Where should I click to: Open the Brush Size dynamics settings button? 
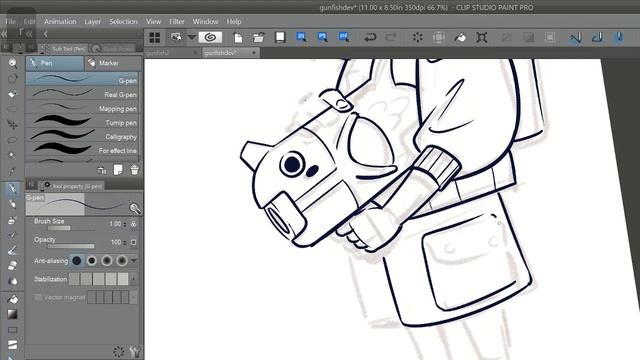click(133, 224)
